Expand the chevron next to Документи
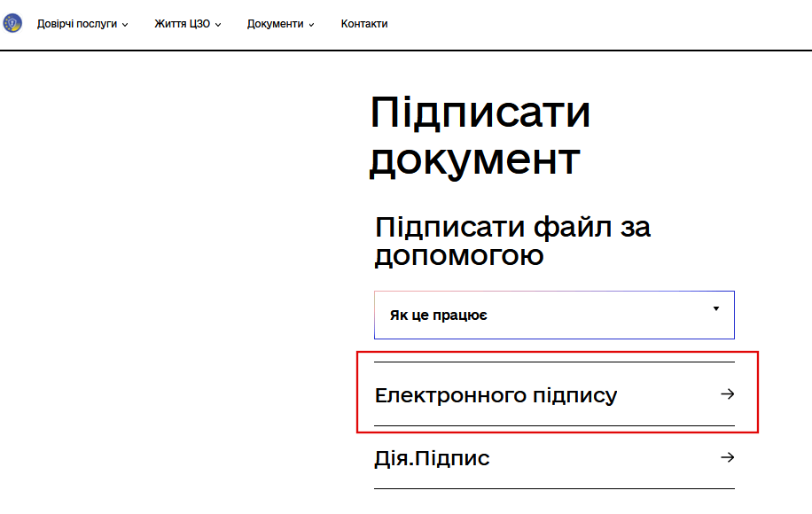 click(311, 25)
